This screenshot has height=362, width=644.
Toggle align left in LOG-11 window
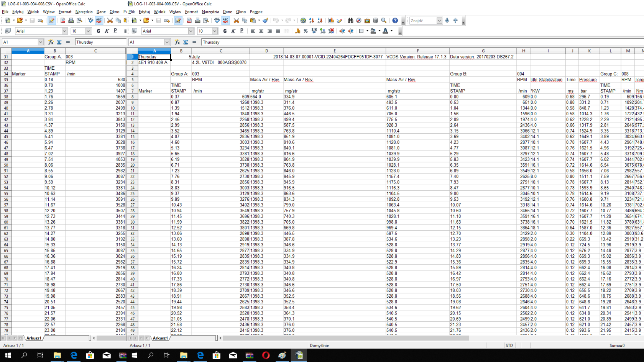point(253,31)
